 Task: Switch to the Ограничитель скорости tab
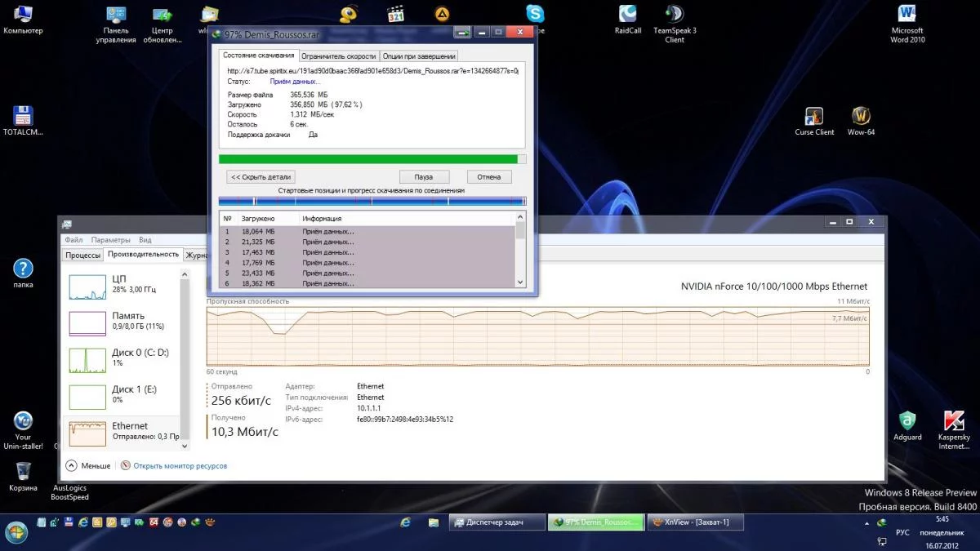338,56
